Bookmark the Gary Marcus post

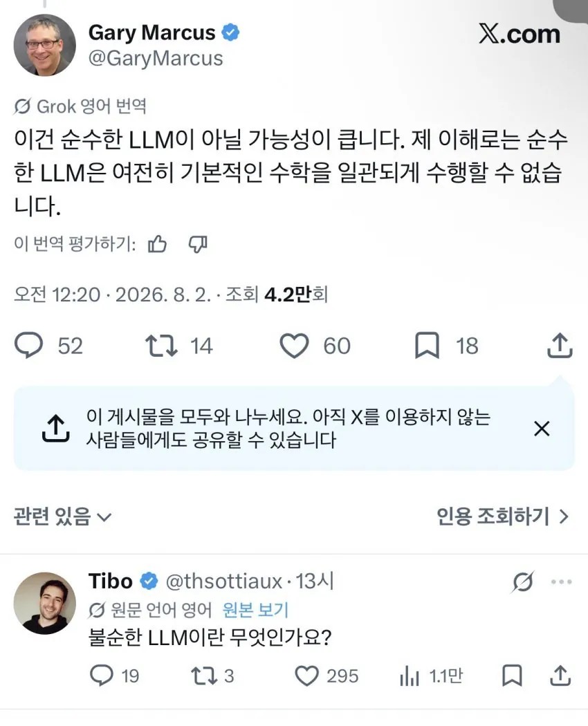click(x=427, y=346)
